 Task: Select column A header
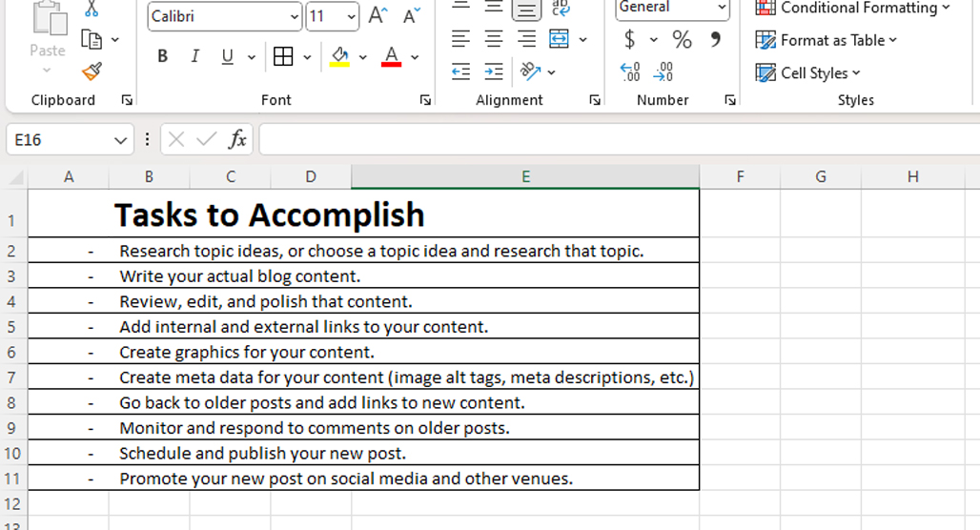(69, 177)
